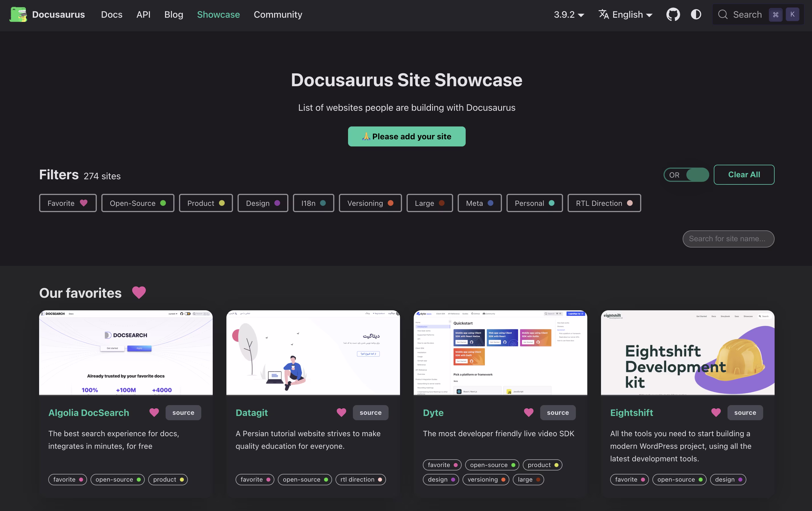The image size is (812, 511).
Task: Open the 3.9.2 version dropdown
Action: [x=568, y=14]
